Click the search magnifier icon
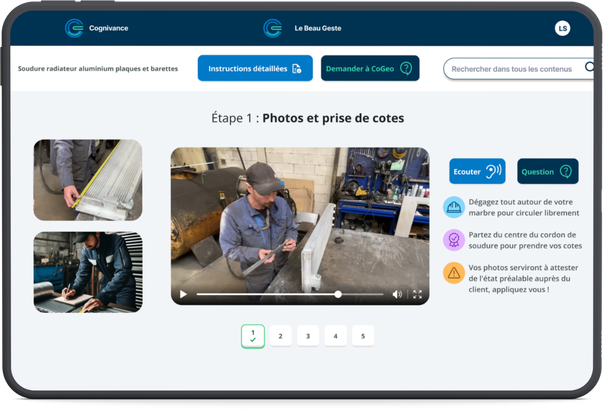 tap(590, 67)
